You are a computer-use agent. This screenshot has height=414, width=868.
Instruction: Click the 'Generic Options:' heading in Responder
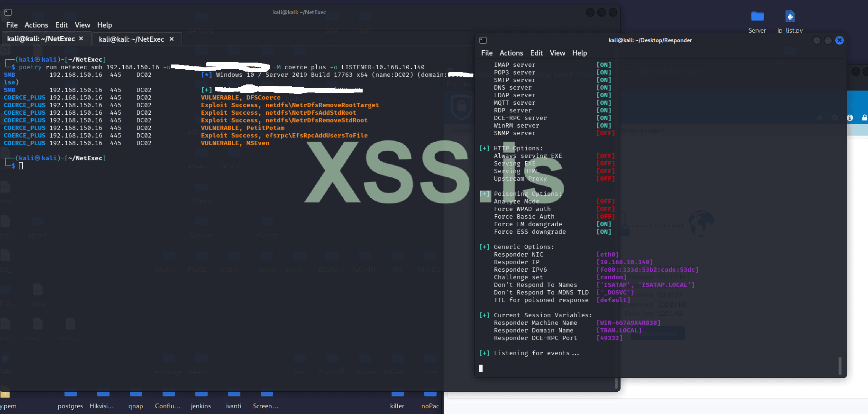coord(524,247)
